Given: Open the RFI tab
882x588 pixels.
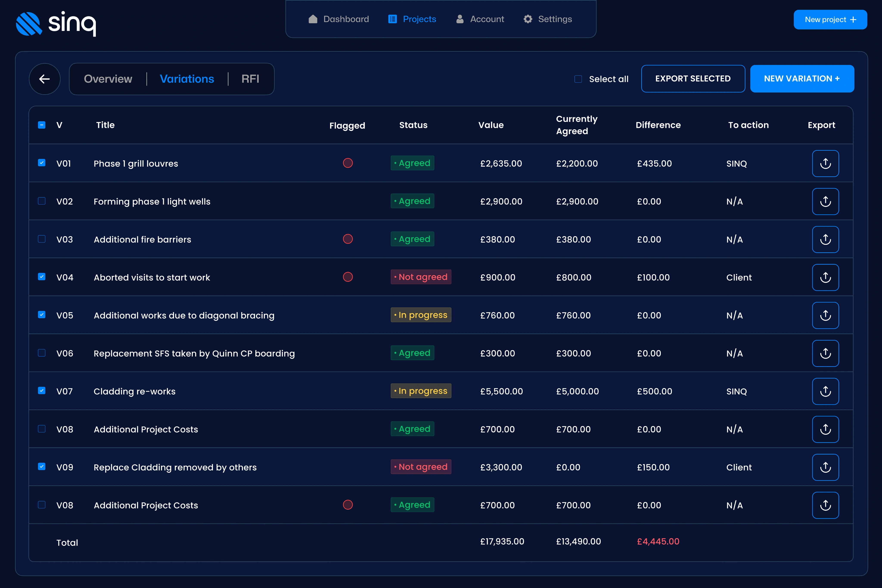Looking at the screenshot, I should point(250,79).
